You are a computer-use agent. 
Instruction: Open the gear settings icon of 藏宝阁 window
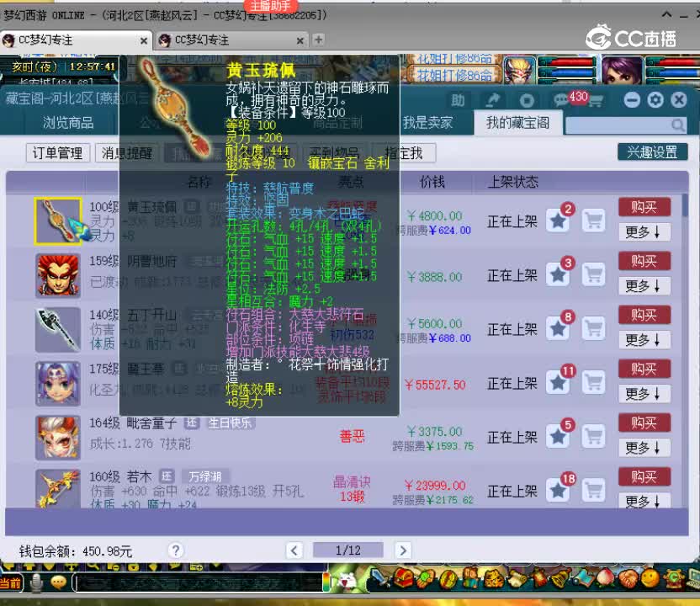pos(655,100)
